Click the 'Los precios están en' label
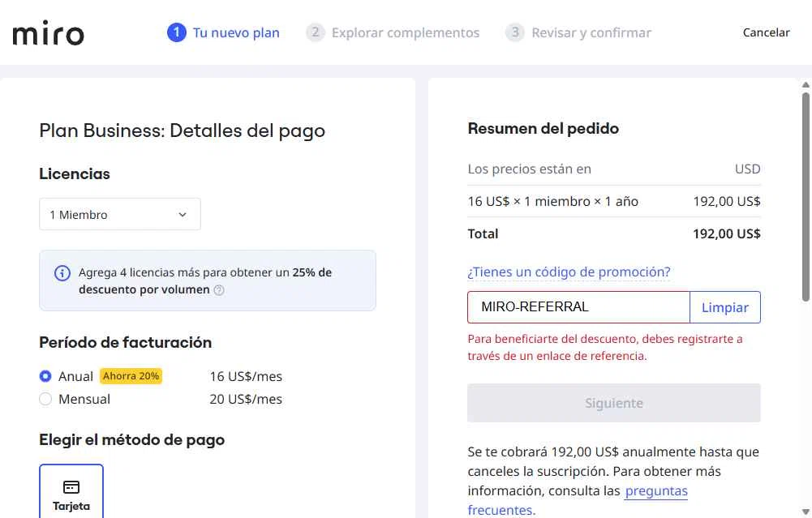Screen dimensions: 812x518 point(529,169)
